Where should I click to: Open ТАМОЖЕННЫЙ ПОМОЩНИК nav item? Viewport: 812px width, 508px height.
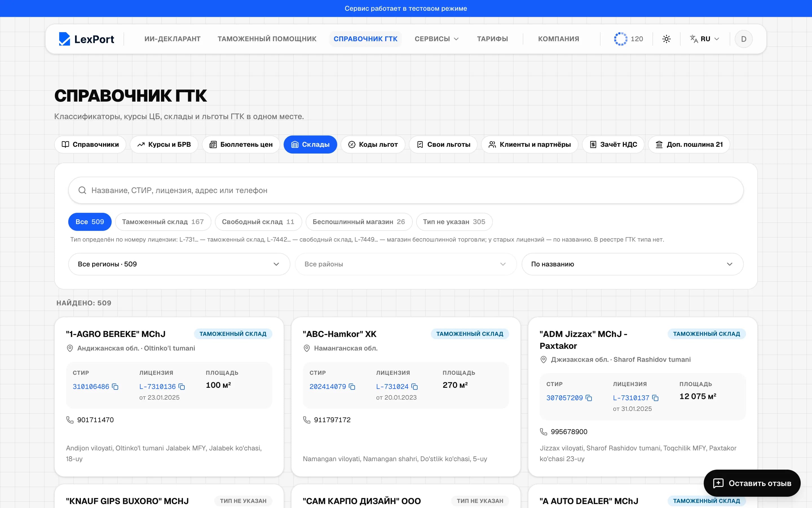(267, 39)
